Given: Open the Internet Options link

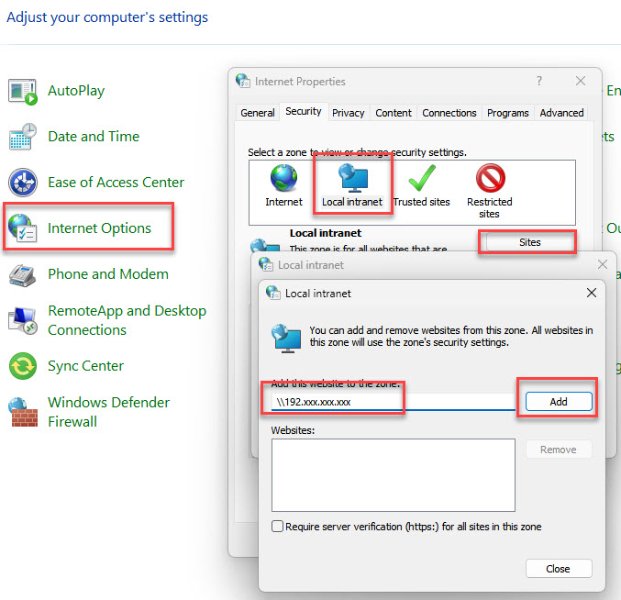Looking at the screenshot, I should click(x=99, y=228).
